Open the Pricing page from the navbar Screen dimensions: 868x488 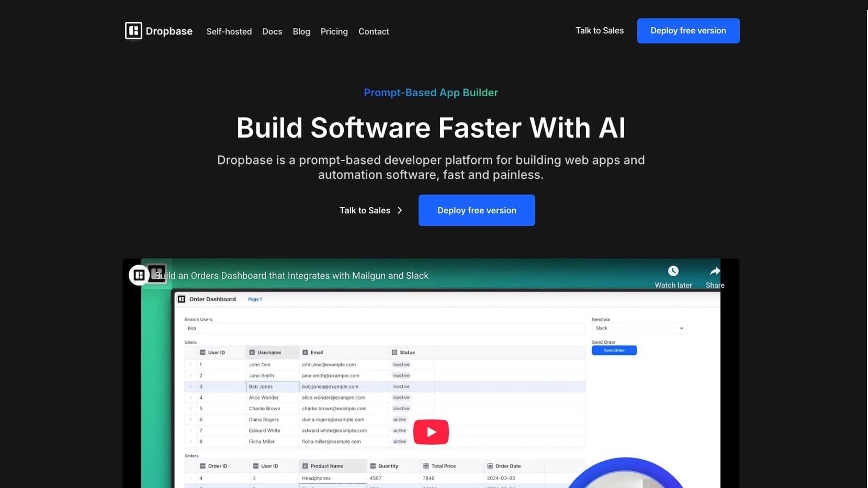334,31
